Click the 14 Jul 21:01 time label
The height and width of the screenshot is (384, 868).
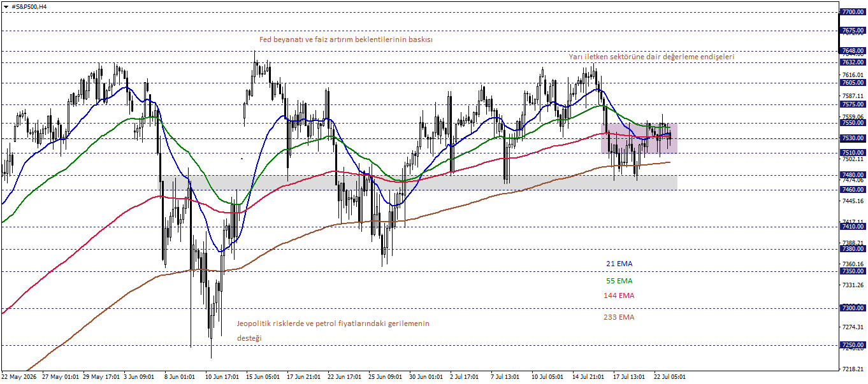590,377
